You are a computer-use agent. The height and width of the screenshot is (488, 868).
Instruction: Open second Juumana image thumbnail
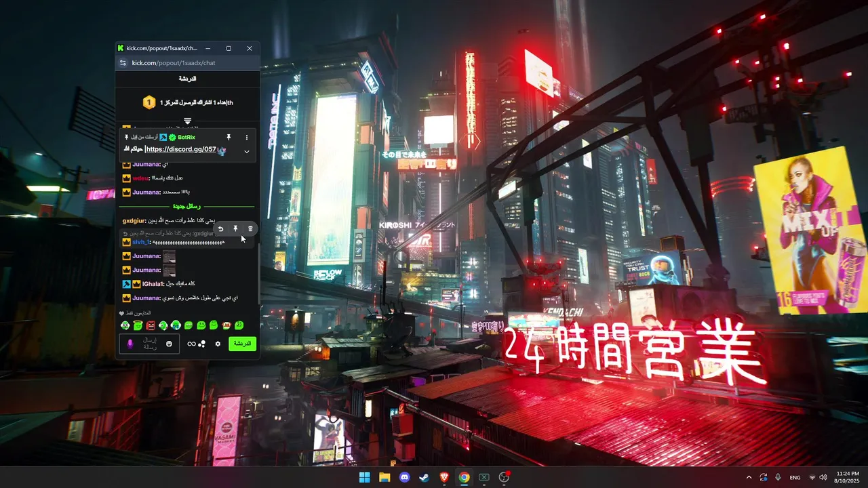[x=170, y=270]
